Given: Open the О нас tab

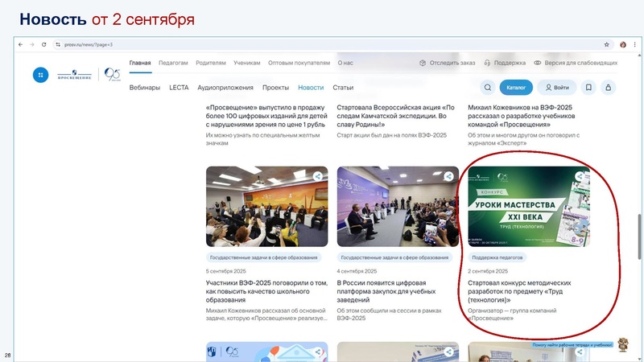Looking at the screenshot, I should click(345, 63).
